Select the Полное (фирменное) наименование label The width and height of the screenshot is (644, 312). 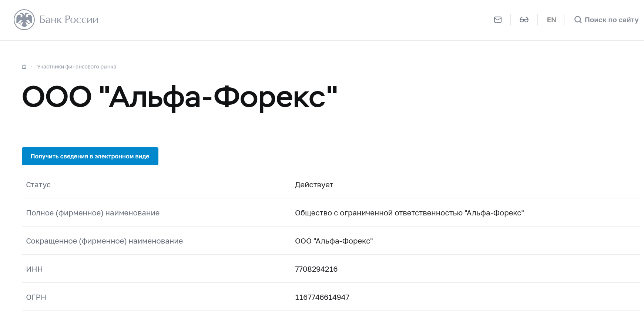tap(93, 213)
